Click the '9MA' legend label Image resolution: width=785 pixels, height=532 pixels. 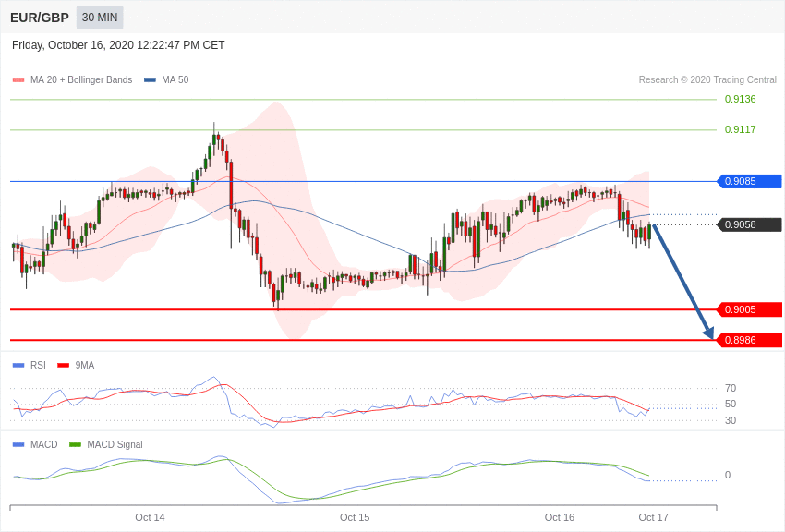click(85, 366)
